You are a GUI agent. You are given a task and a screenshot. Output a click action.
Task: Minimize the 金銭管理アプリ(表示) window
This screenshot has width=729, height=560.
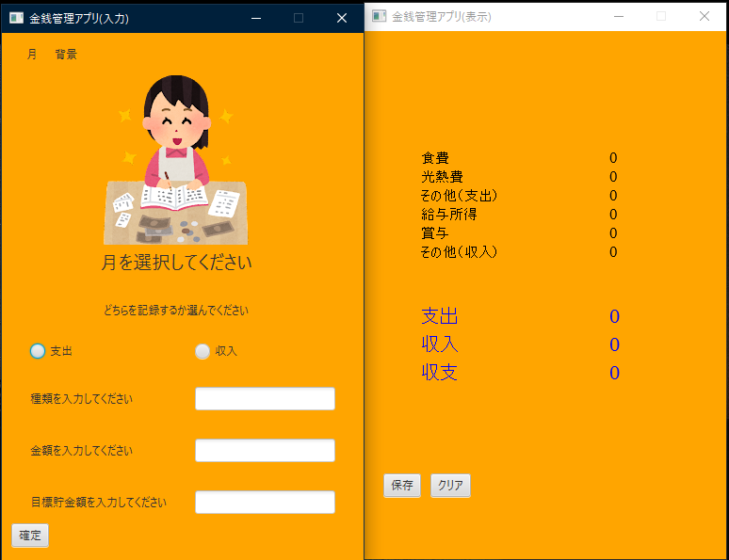point(618,16)
